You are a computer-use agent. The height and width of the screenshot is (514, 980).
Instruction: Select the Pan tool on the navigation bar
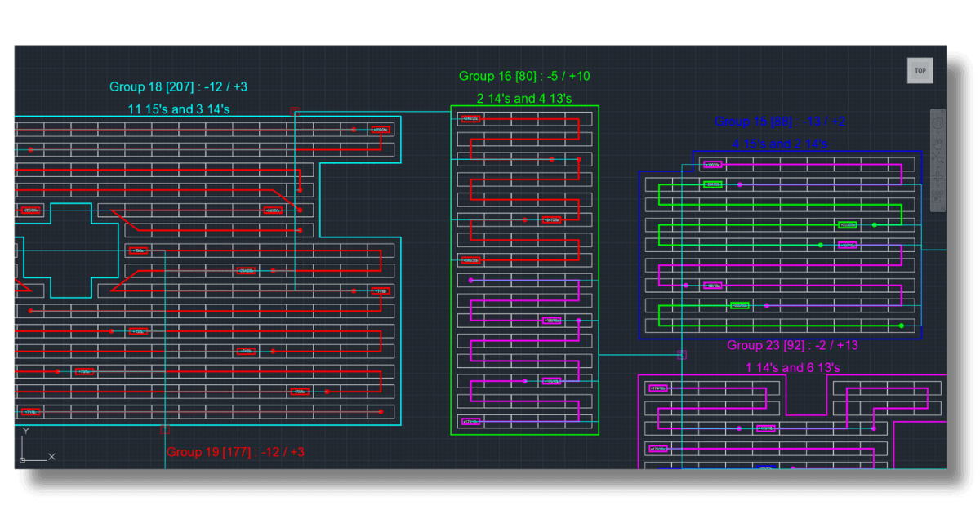pyautogui.click(x=938, y=142)
